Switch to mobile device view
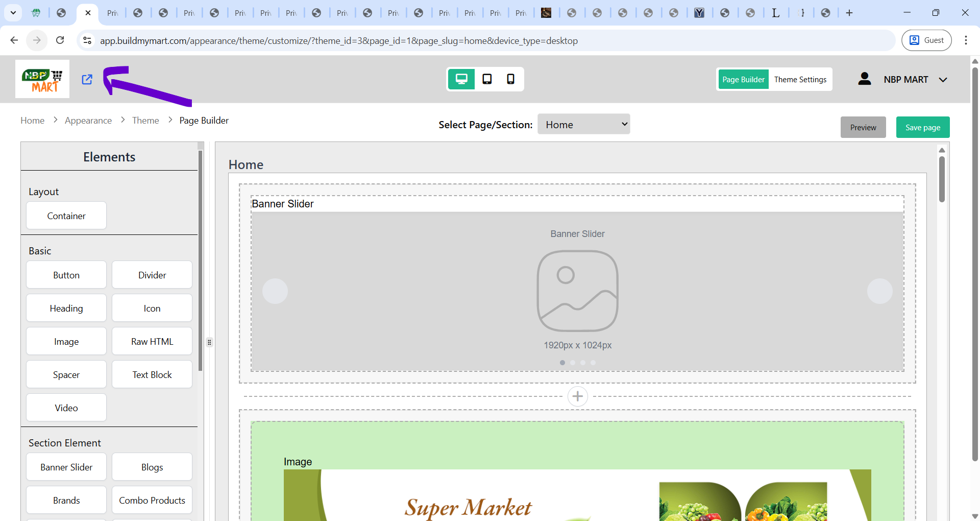980x521 pixels. [x=510, y=79]
